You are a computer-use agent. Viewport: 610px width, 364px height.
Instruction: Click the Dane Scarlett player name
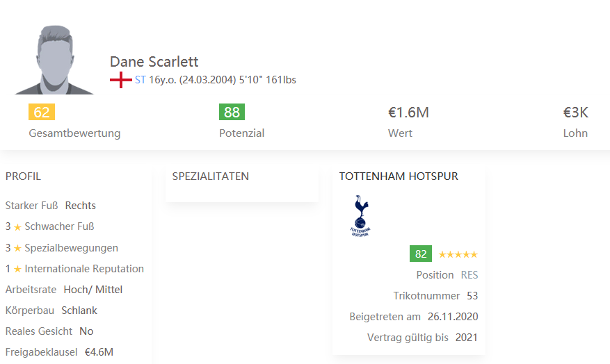point(154,62)
